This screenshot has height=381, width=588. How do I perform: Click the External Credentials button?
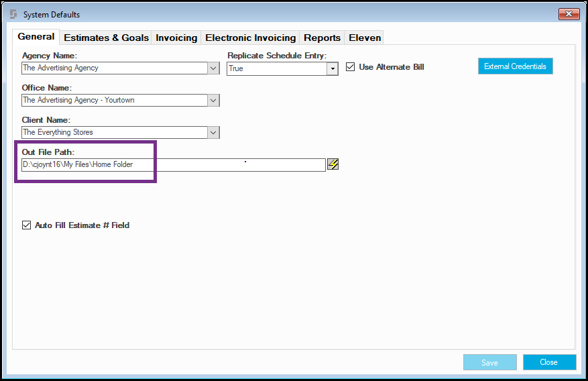(x=515, y=66)
